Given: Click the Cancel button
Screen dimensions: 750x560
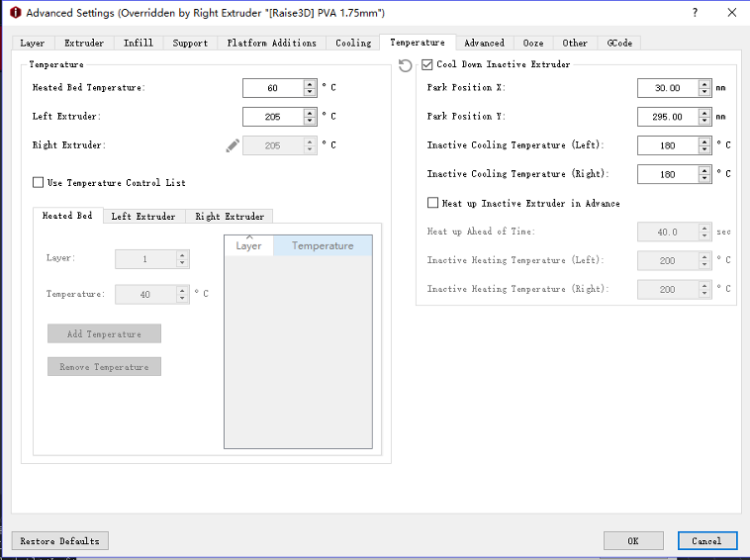Looking at the screenshot, I should click(x=707, y=541).
